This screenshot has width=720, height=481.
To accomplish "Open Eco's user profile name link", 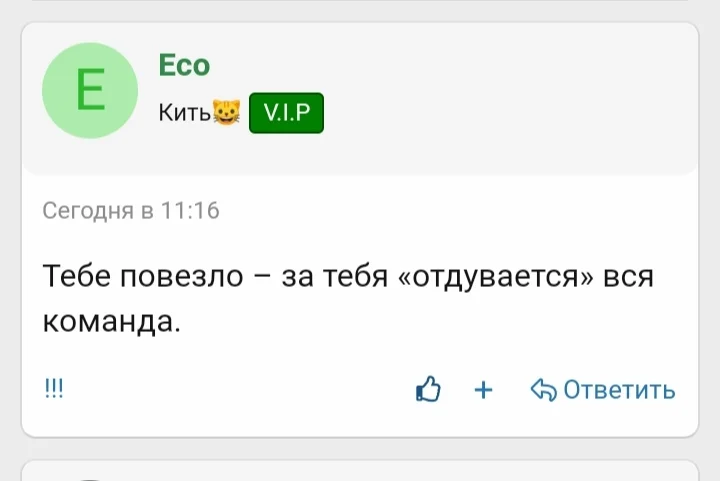I will click(x=184, y=66).
